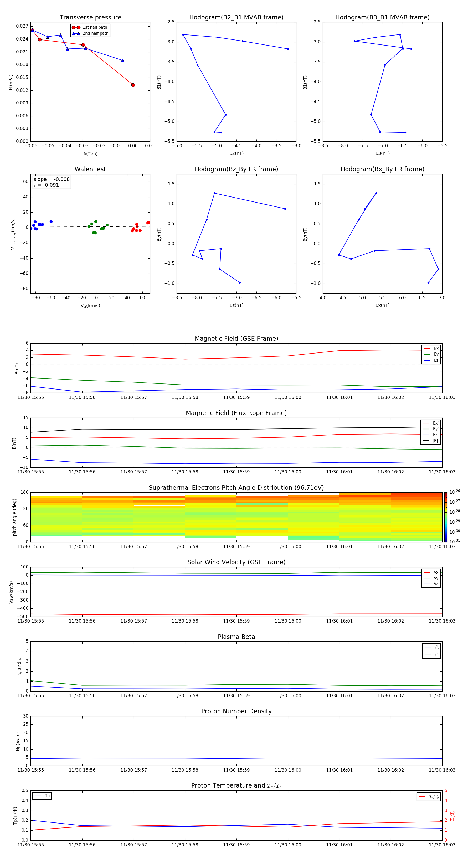Click the 'WalenTest' plot title
The width and height of the screenshot is (473, 868).
point(90,169)
